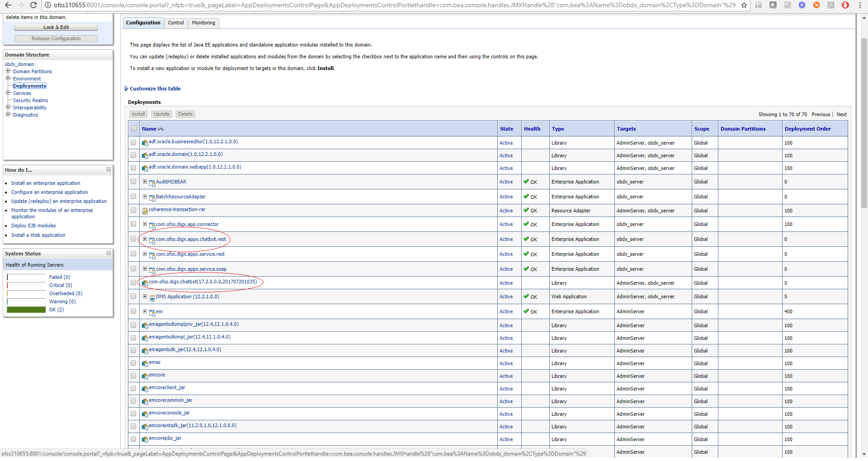Switch to the Control tab

click(x=176, y=23)
